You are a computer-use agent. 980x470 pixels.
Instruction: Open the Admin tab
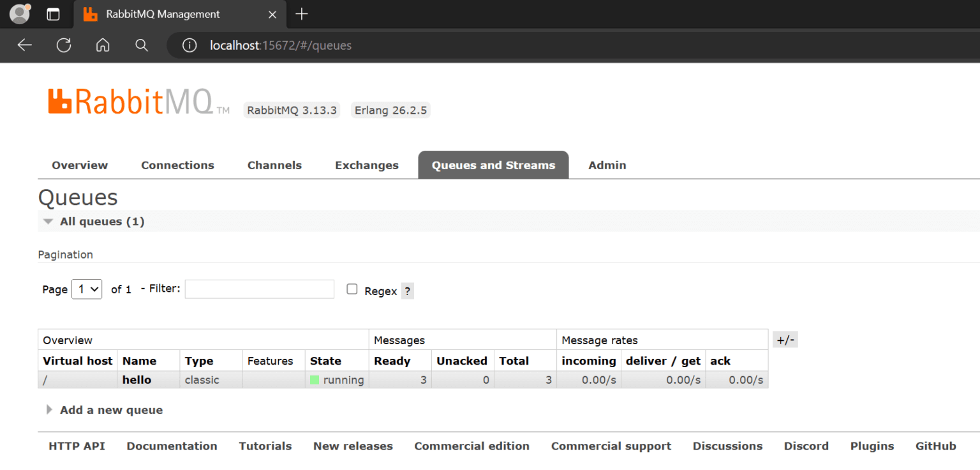(x=607, y=165)
